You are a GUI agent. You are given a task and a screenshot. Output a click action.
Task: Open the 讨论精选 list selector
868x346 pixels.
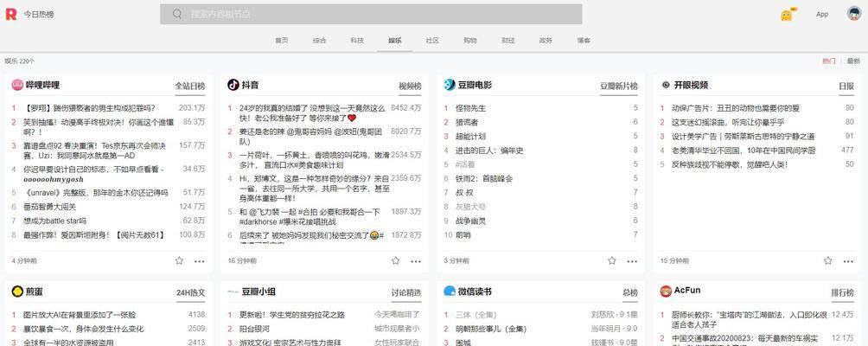tap(406, 292)
